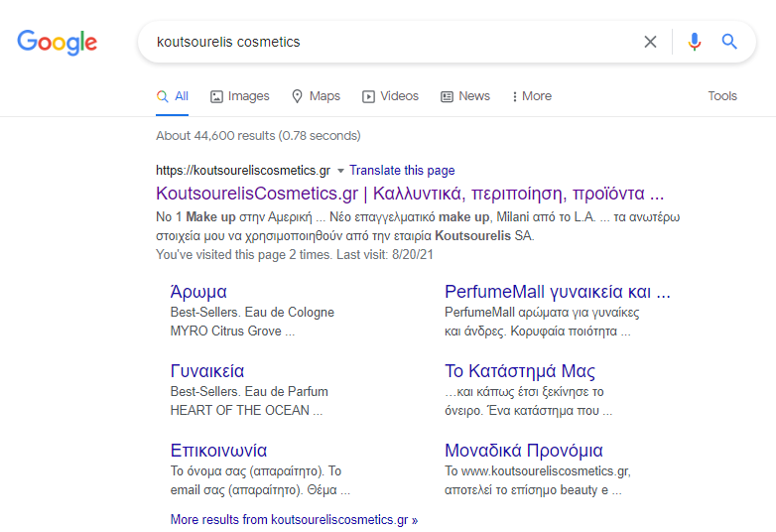Open the Videos results tab
This screenshot has height=532, width=776.
(390, 96)
